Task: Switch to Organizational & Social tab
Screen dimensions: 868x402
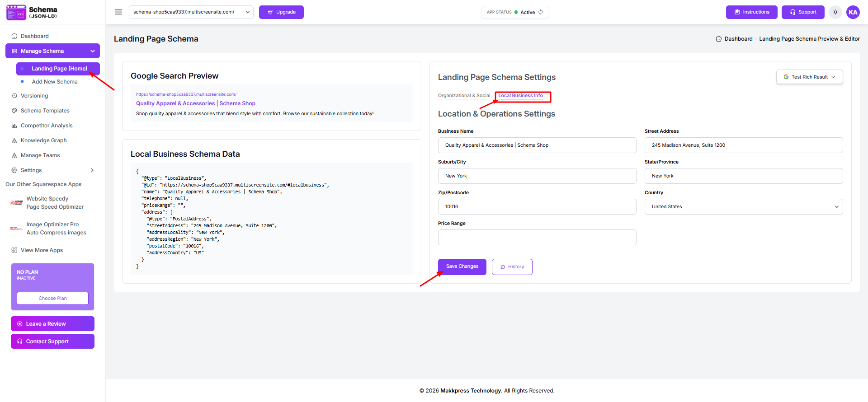Action: [464, 96]
